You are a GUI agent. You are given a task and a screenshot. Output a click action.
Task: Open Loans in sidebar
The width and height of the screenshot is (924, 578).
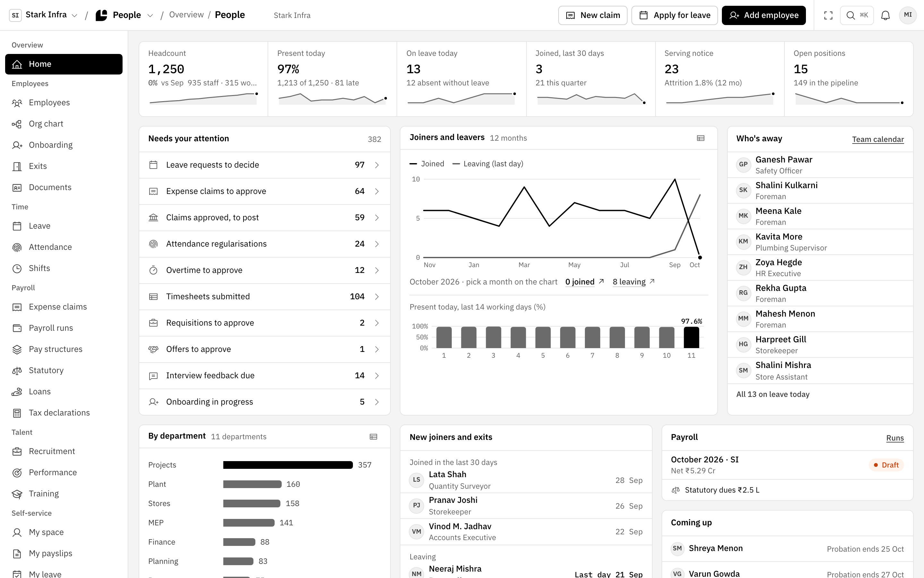[x=64, y=391]
